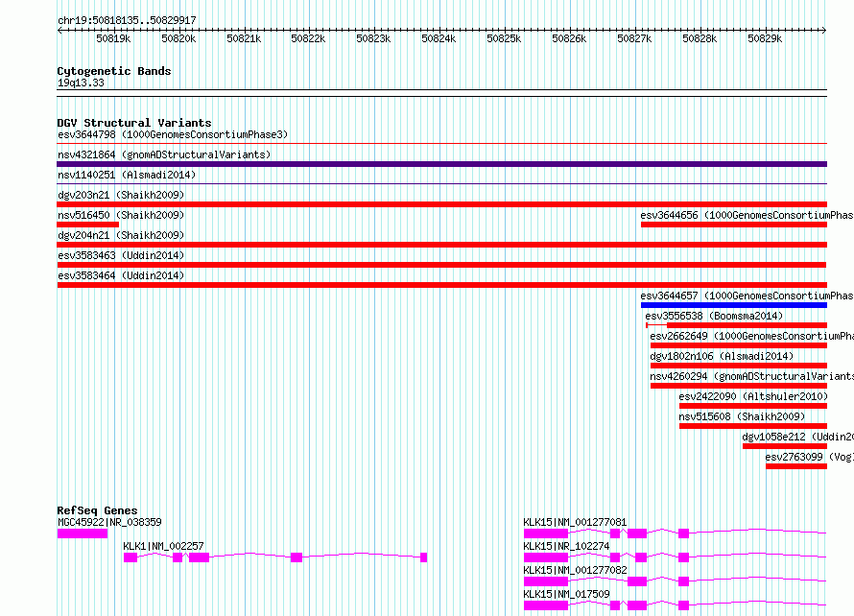Select the 19q13.33 band label
Image resolution: width=854 pixels, height=616 pixels.
tap(81, 83)
